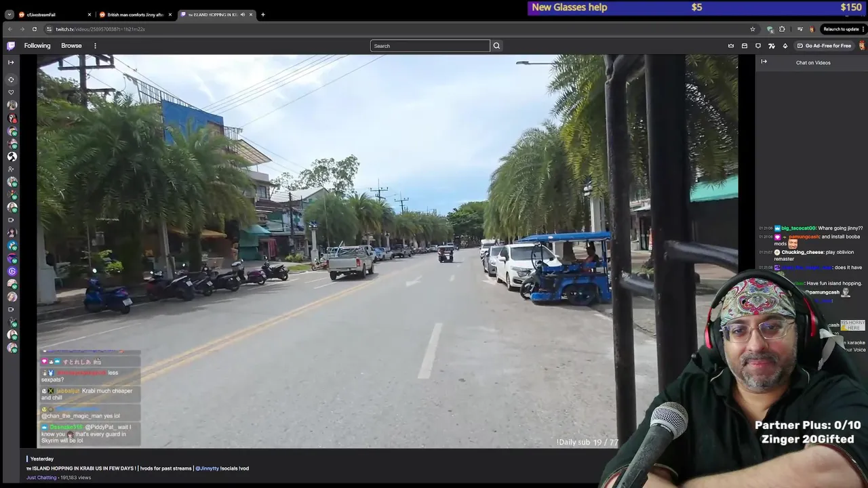Viewport: 868px width, 488px height.
Task: Open the Twitch inbox envelope icon
Action: point(745,46)
